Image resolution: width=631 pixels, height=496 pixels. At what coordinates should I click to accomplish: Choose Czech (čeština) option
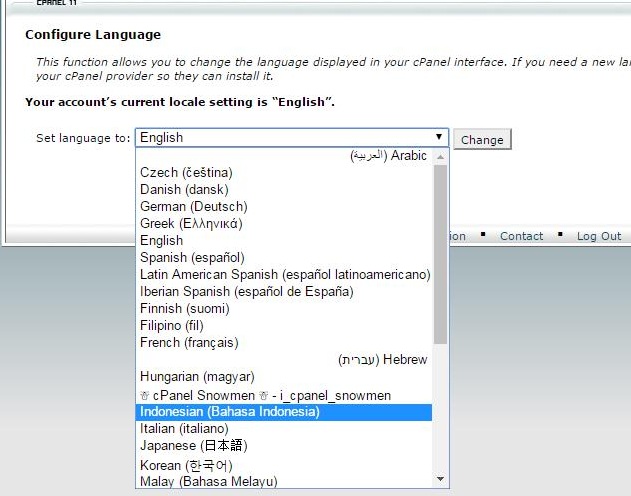tap(284, 173)
